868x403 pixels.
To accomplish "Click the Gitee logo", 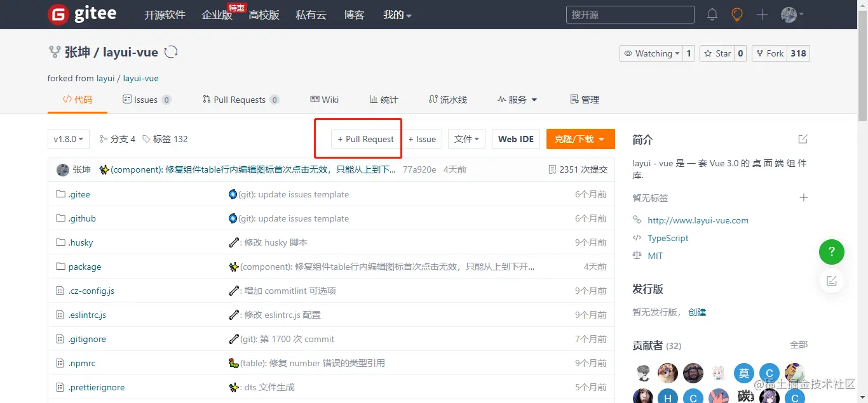I will point(83,14).
